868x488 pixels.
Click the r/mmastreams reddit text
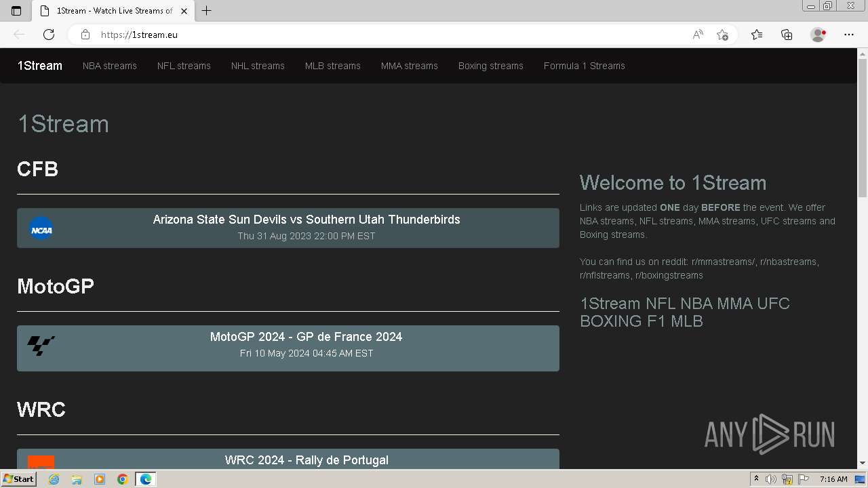[x=724, y=262]
